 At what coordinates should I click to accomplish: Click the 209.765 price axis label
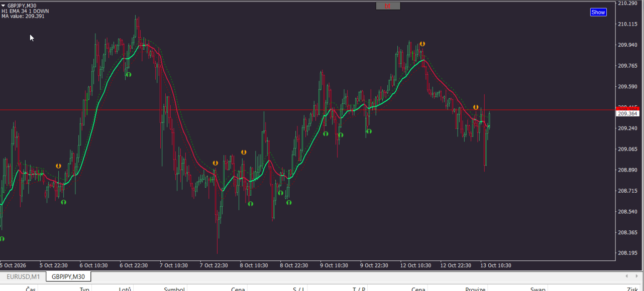[628, 66]
